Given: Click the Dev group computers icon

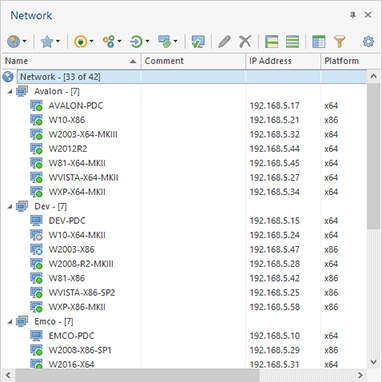Looking at the screenshot, I should [22, 206].
